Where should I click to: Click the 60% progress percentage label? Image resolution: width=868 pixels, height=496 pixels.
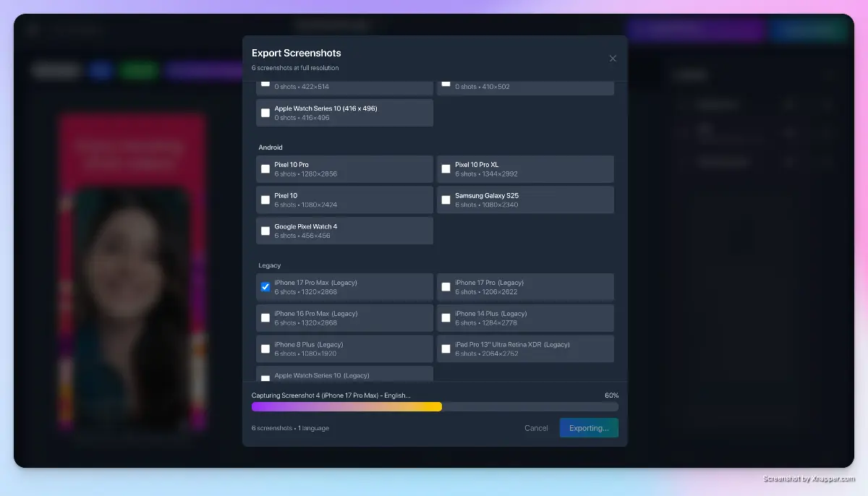pos(613,395)
